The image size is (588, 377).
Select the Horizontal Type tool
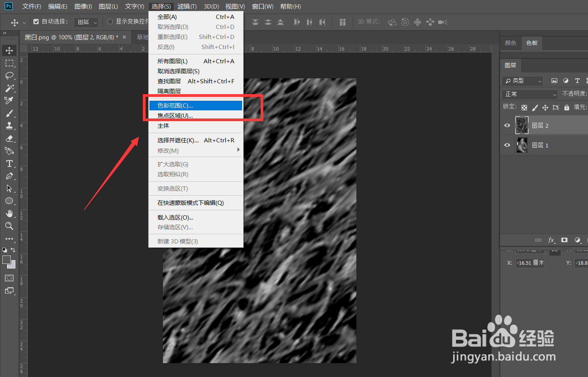click(9, 164)
